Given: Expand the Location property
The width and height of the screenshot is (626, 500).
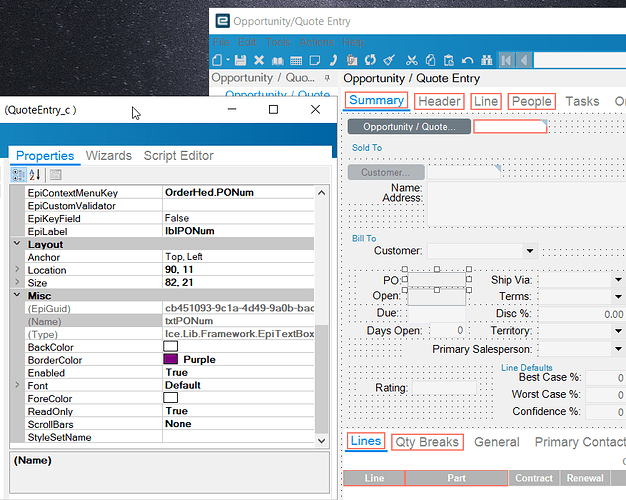Looking at the screenshot, I should tap(17, 269).
